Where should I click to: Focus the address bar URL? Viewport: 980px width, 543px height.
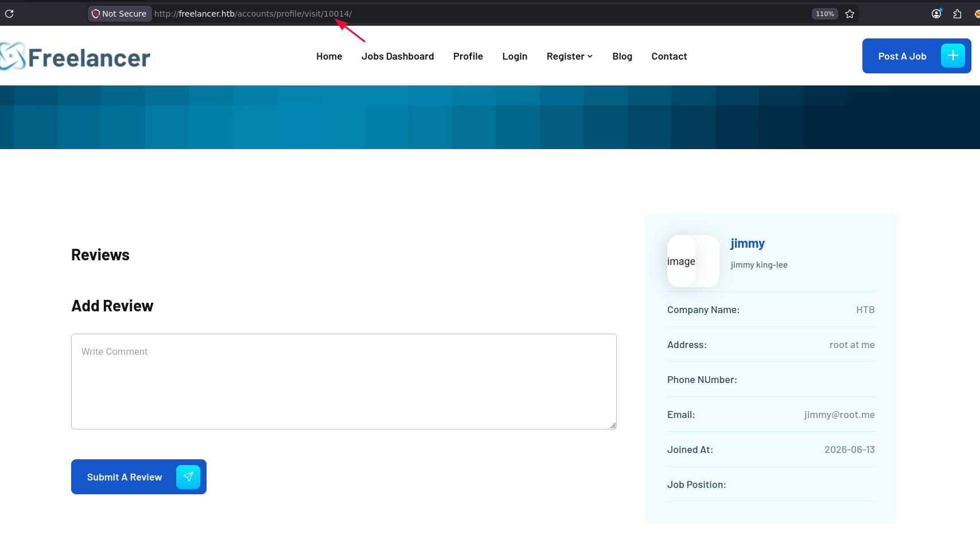tap(253, 14)
